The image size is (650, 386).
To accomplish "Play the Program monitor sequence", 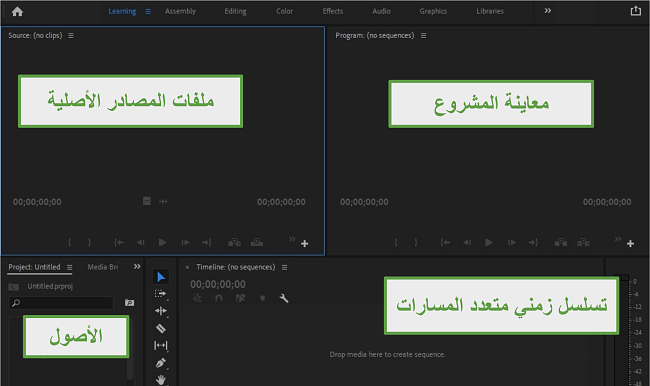I will click(489, 242).
